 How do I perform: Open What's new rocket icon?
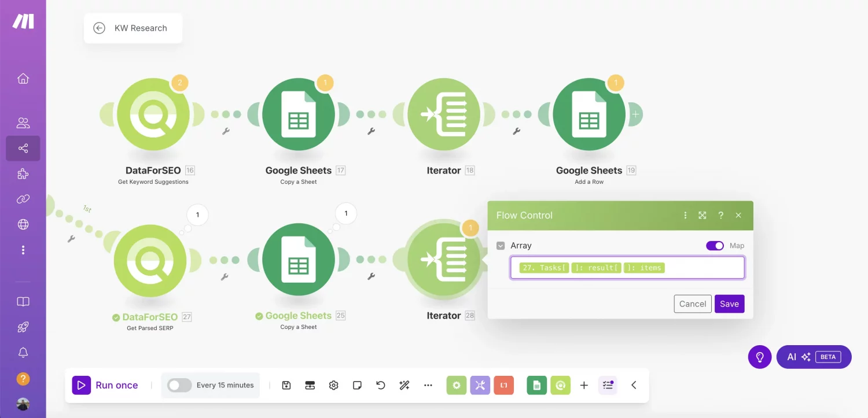pos(23,327)
